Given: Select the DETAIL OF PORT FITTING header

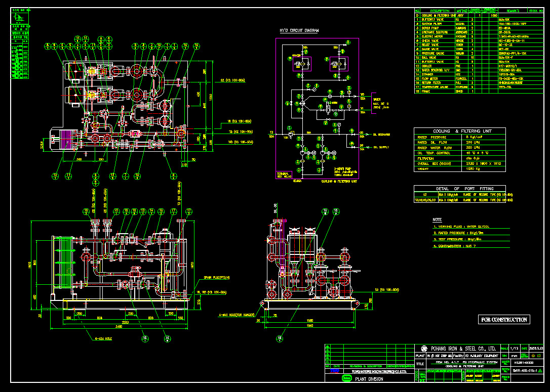Looking at the screenshot, I should pos(460,188).
